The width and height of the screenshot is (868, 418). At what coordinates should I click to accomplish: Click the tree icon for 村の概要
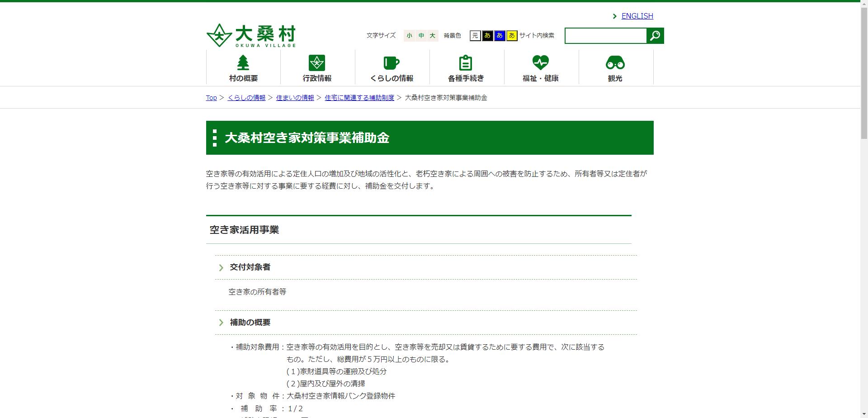pos(243,62)
